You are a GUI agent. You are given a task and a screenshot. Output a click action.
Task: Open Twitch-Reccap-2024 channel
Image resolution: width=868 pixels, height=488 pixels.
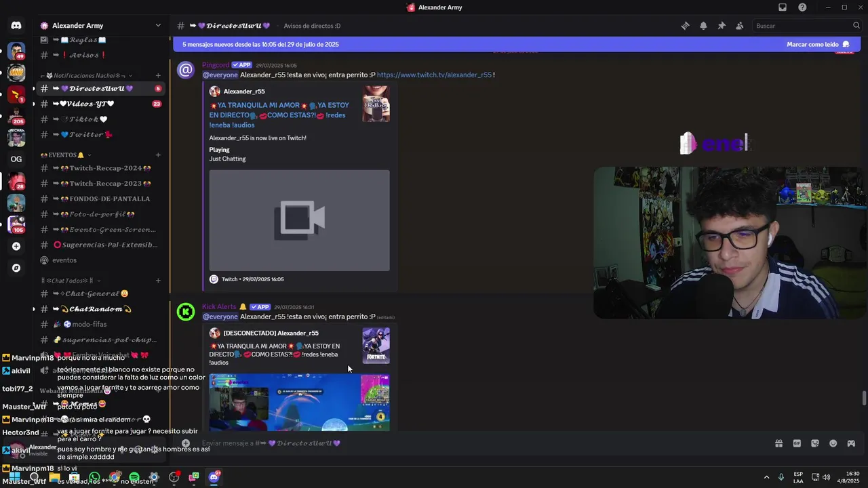click(x=100, y=168)
